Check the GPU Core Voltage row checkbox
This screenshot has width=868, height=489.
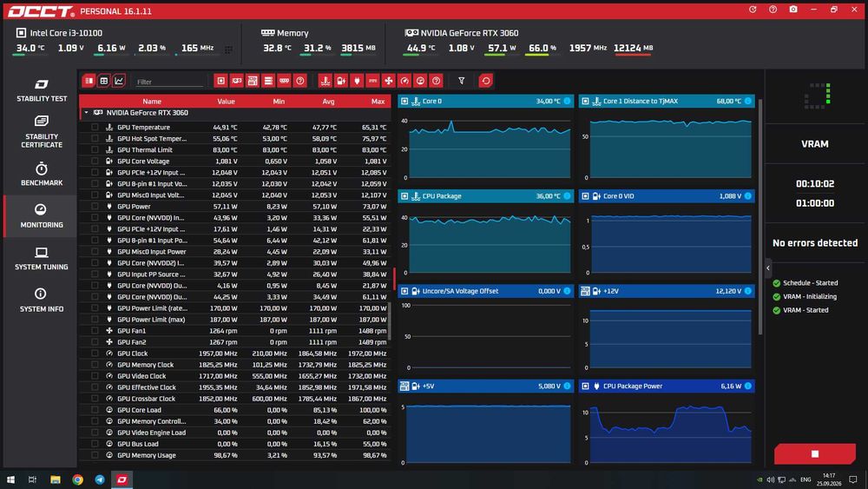tap(95, 162)
